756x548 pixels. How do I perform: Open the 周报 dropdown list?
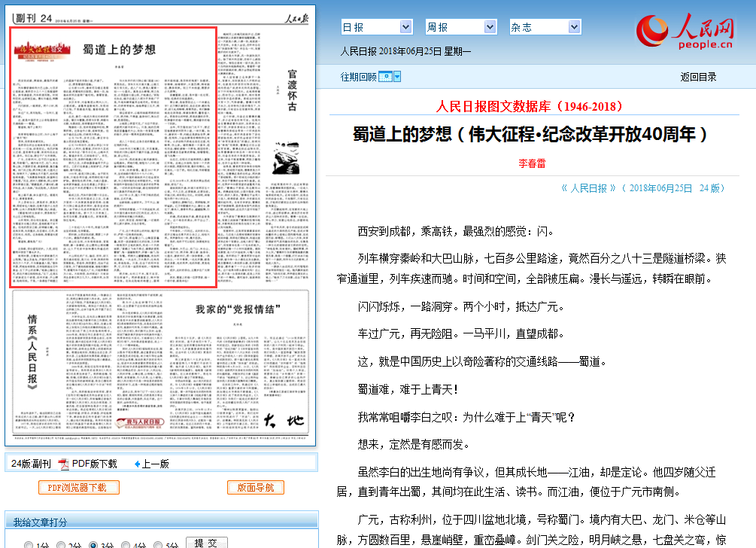point(461,27)
